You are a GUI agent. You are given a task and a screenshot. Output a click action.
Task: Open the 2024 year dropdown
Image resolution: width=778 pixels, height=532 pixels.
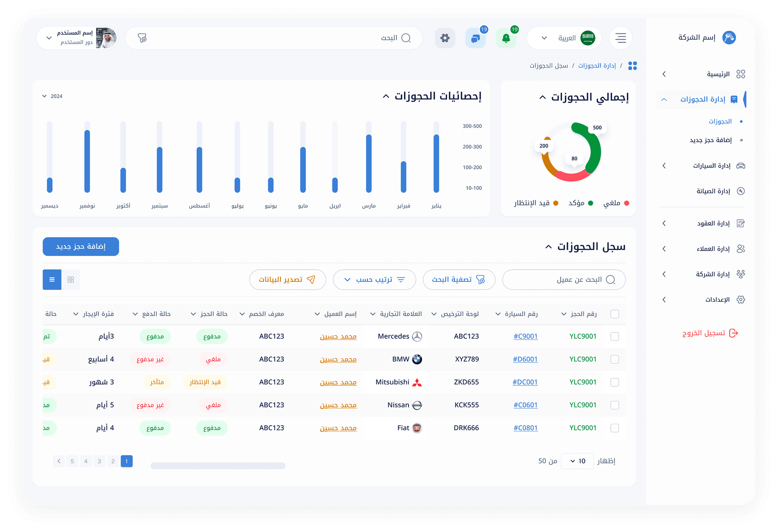click(52, 96)
